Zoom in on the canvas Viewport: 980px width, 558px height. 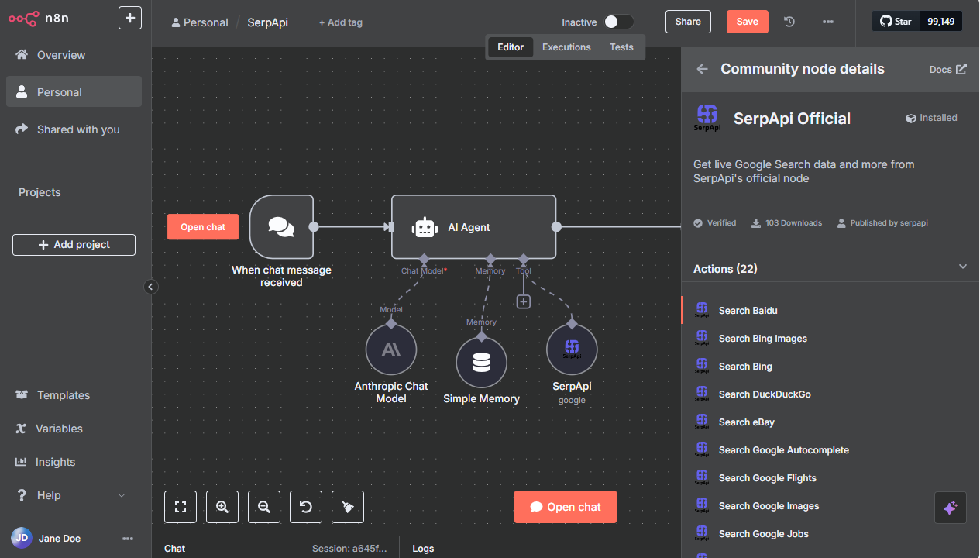click(x=222, y=507)
